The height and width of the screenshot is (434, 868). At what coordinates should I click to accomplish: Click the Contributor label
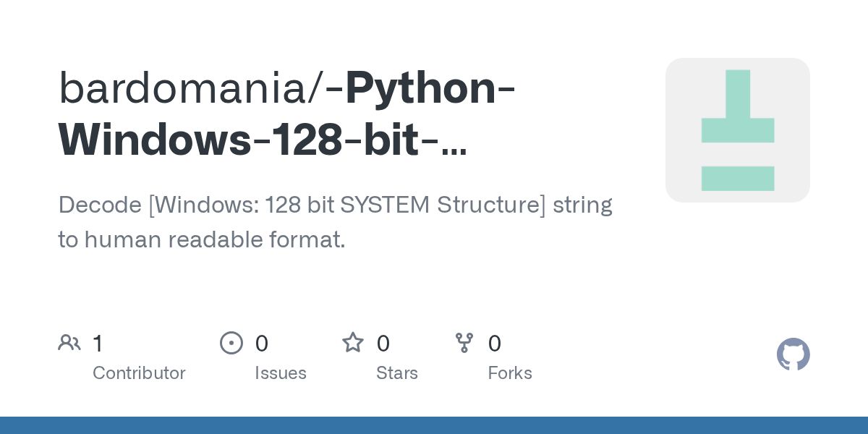139,373
